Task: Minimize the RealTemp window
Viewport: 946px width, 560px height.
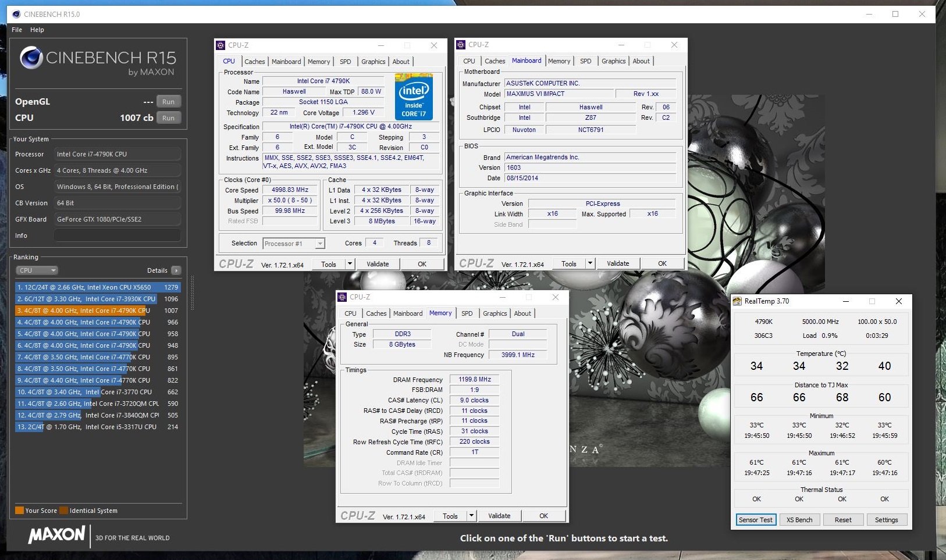Action: tap(845, 301)
